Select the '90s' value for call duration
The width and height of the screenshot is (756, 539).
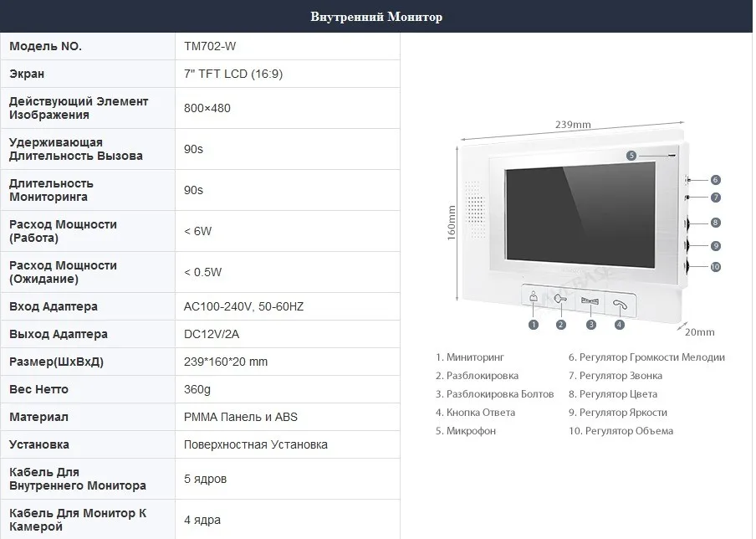tap(193, 149)
